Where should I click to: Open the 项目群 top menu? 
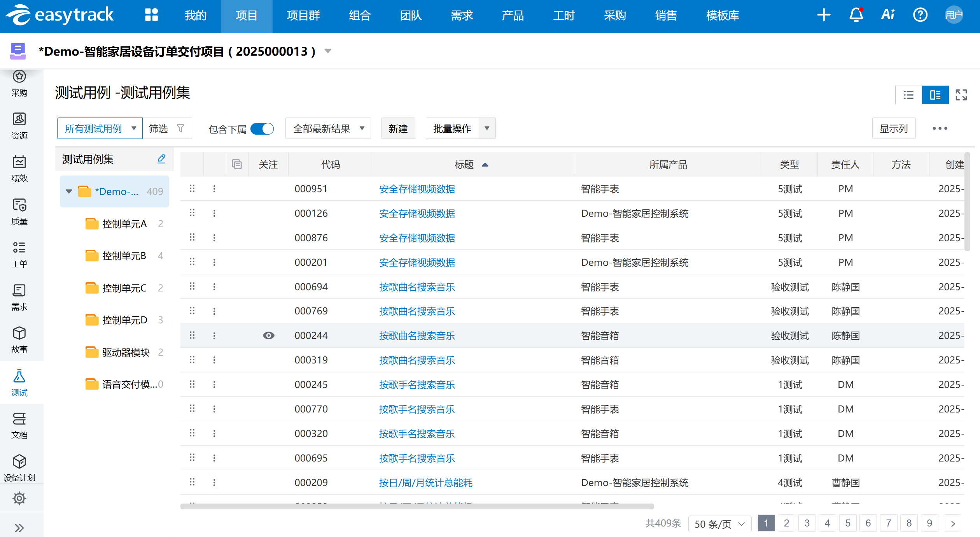303,16
